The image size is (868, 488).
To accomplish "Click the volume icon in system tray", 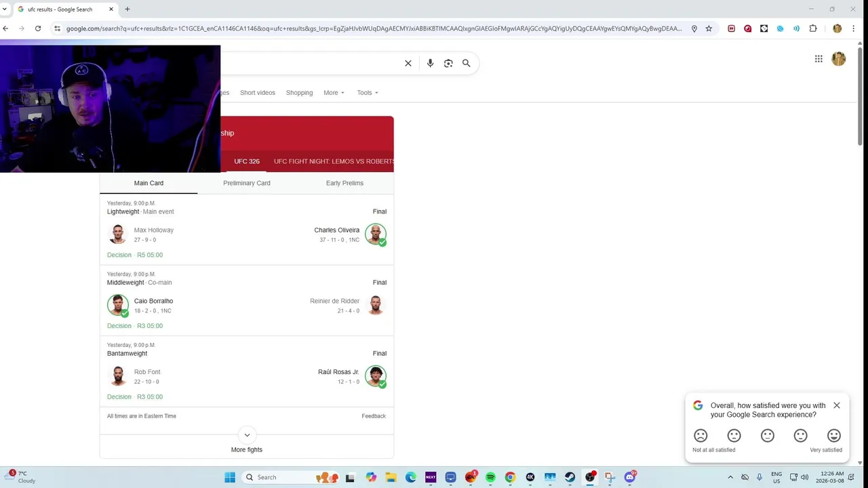I will (805, 477).
